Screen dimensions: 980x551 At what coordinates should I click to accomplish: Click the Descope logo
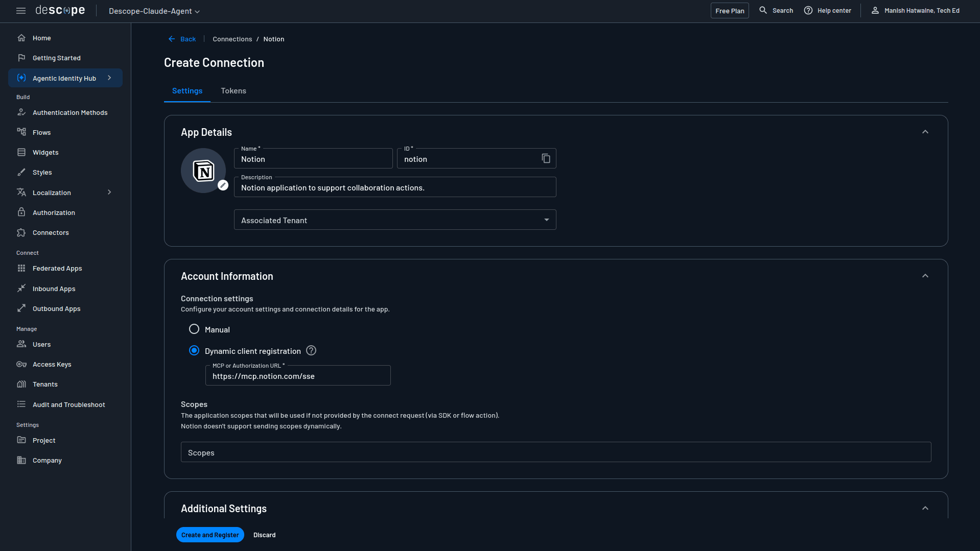coord(60,10)
